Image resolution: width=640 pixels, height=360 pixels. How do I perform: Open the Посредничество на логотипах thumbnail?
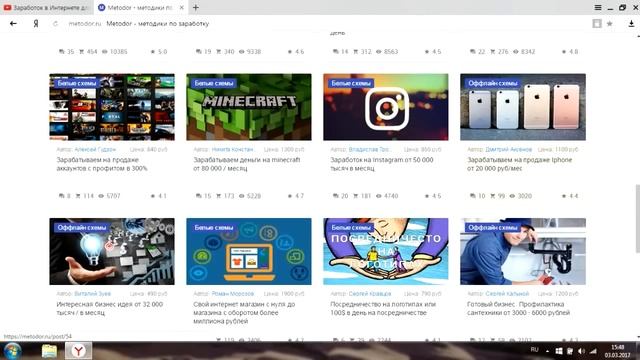(386, 251)
